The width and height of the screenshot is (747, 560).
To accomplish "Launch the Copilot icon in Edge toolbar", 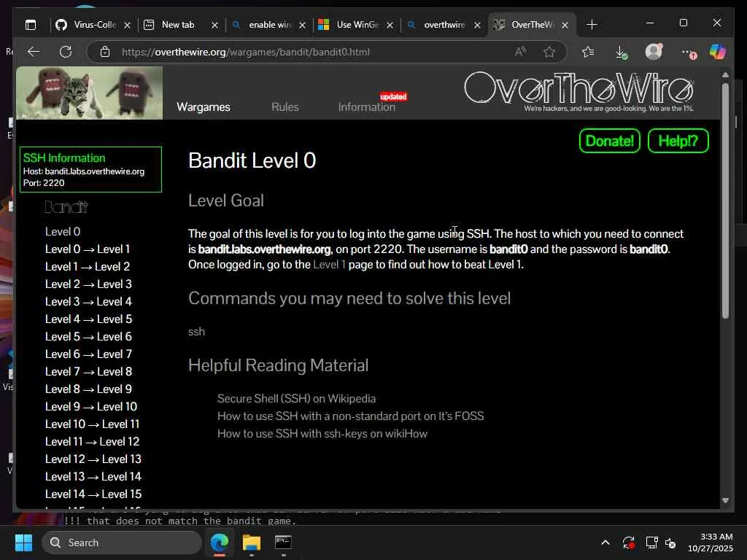I will click(718, 52).
